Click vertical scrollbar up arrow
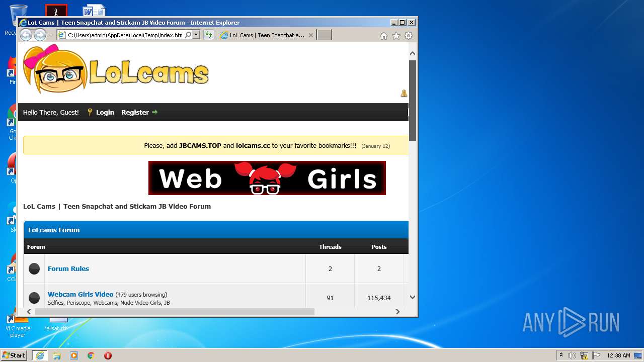This screenshot has height=362, width=644. coord(413,53)
